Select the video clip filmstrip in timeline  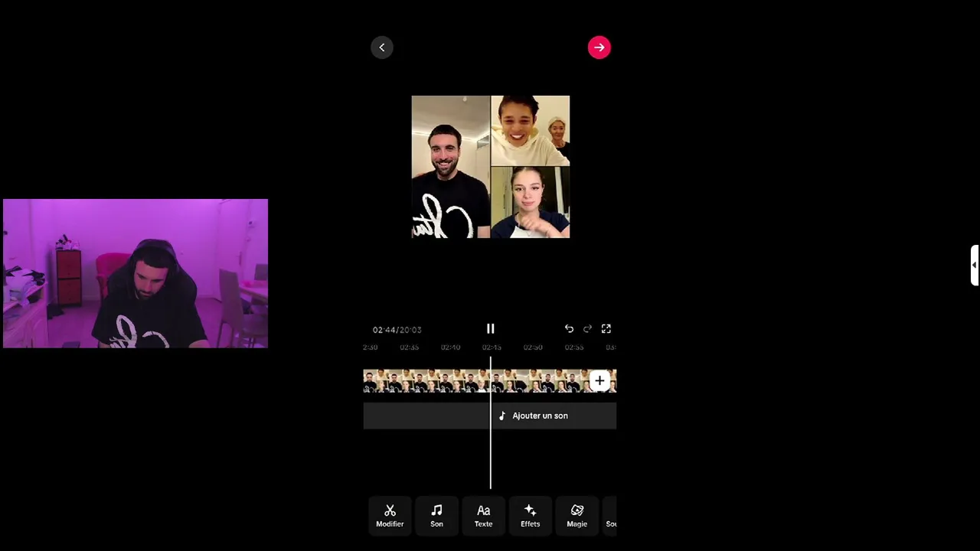490,381
